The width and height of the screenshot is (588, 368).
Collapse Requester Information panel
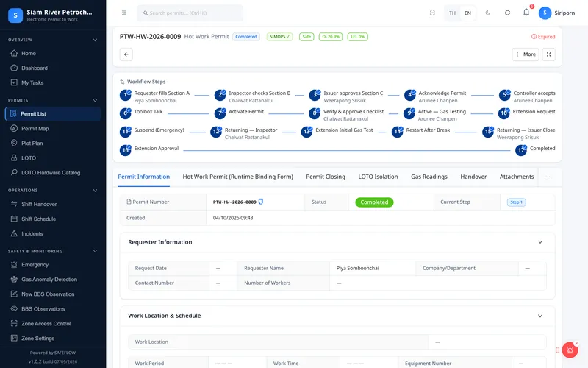click(540, 242)
